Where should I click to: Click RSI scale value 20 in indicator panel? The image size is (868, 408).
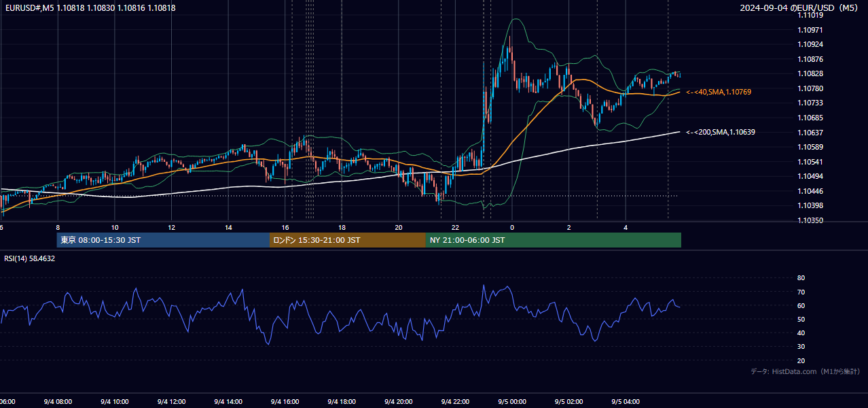(801, 360)
